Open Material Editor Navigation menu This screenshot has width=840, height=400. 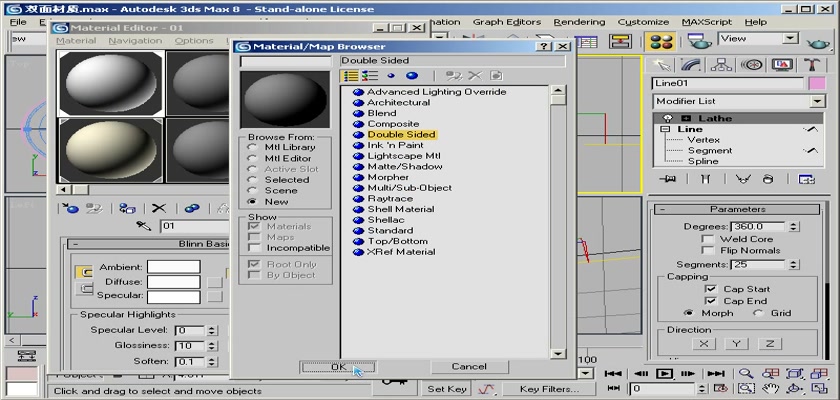click(135, 41)
